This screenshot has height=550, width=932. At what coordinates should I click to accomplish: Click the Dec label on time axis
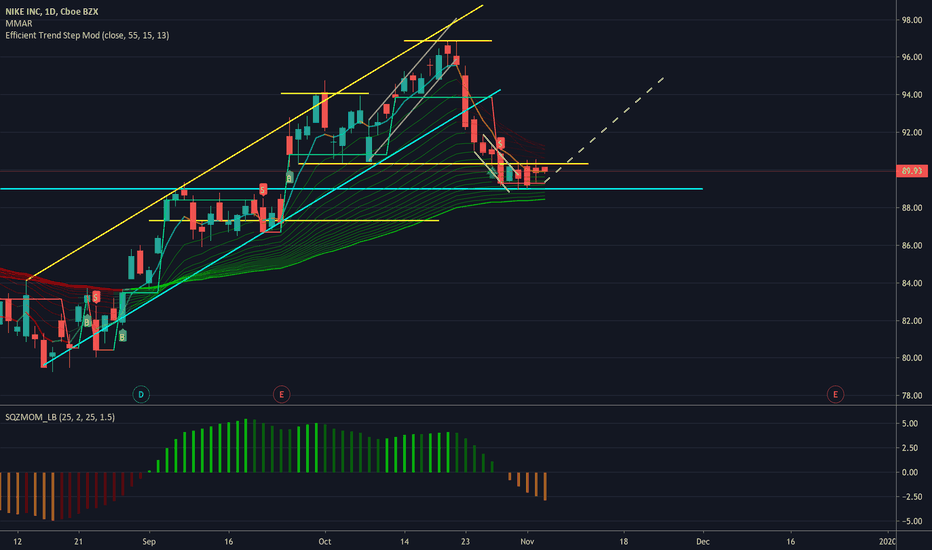point(703,542)
